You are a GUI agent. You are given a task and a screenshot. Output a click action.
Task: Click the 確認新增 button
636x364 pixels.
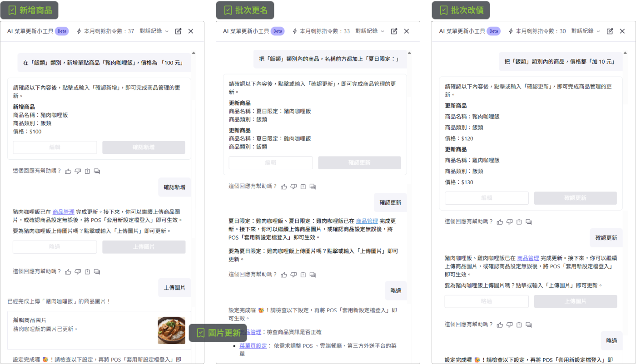(x=144, y=148)
